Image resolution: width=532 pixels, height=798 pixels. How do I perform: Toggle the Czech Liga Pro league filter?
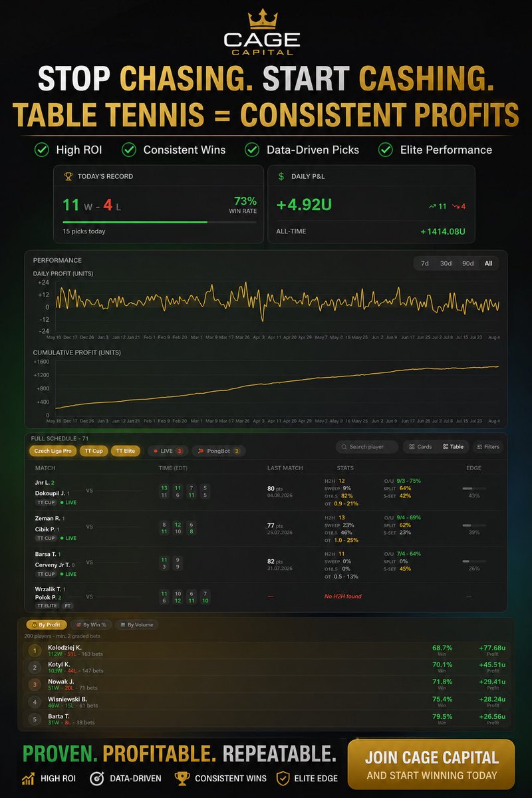(53, 451)
